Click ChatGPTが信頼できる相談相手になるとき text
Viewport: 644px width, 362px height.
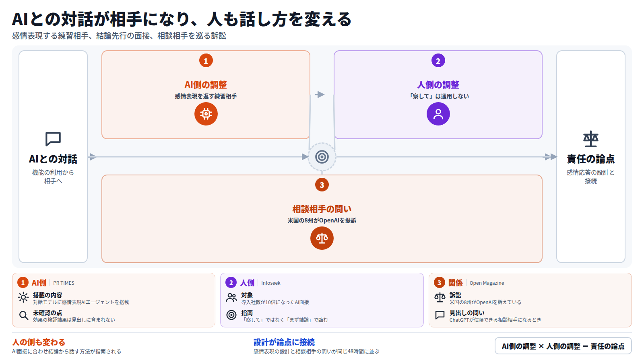pyautogui.click(x=495, y=320)
